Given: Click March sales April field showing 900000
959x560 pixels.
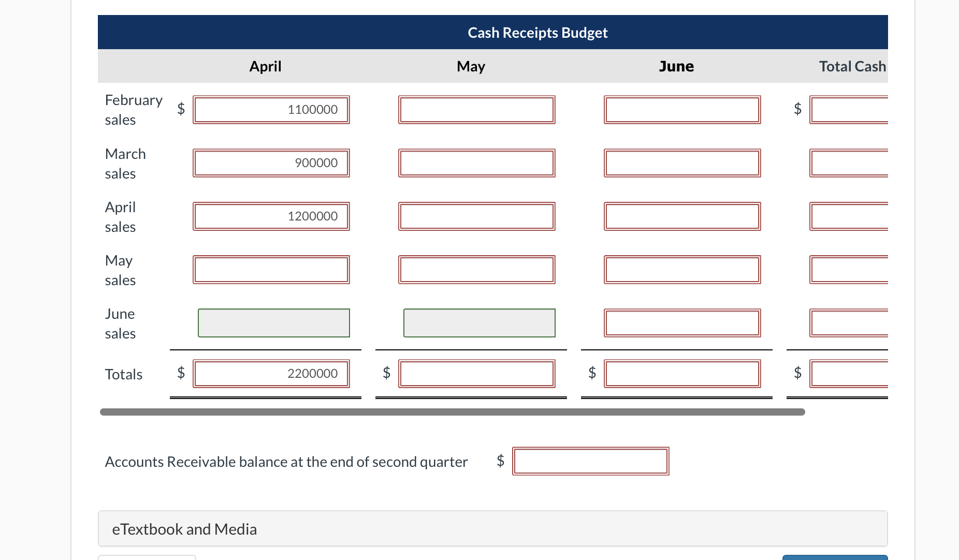Looking at the screenshot, I should pos(271,163).
